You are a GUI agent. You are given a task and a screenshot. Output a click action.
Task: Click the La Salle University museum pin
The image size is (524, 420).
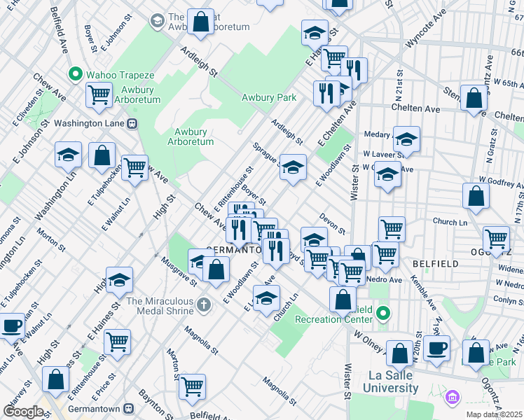(x=453, y=397)
